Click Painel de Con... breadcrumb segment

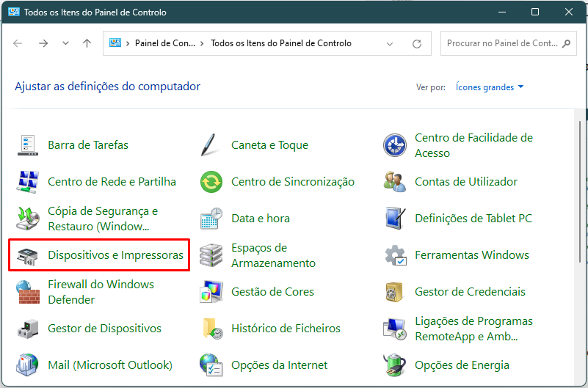coord(164,43)
